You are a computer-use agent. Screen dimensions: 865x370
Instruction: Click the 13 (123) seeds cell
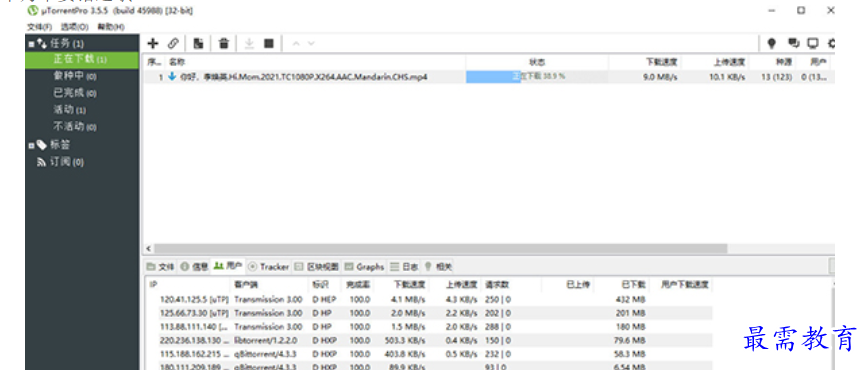776,77
